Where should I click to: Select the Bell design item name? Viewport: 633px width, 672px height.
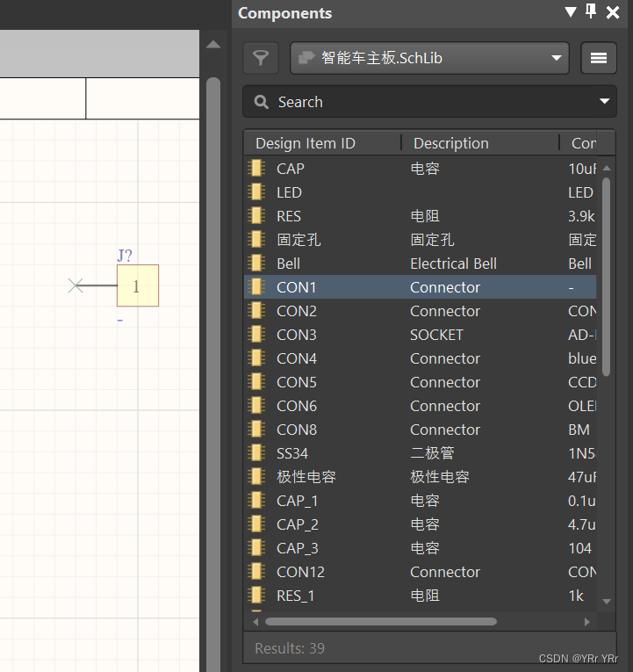point(288,264)
